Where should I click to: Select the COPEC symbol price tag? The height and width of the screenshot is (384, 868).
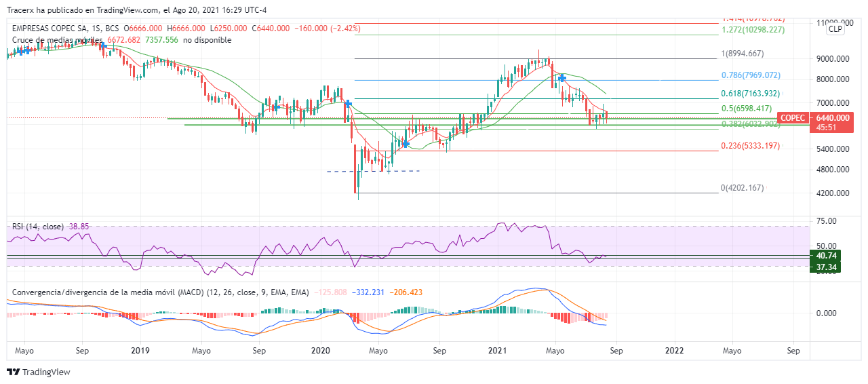(x=793, y=118)
